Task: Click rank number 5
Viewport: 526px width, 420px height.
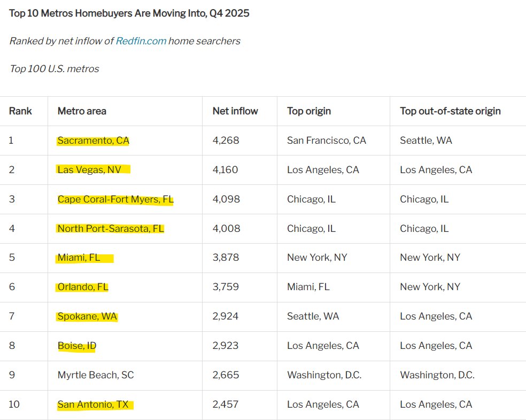Action: tap(12, 258)
